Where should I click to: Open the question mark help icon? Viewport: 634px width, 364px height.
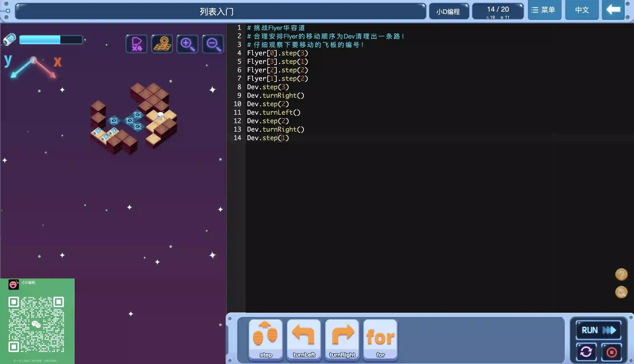pos(621,274)
